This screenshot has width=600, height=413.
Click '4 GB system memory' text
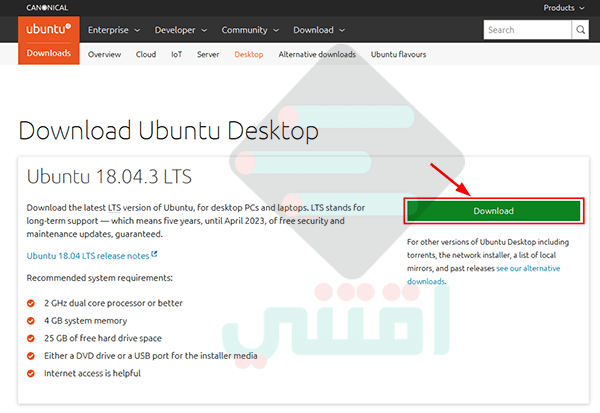point(85,321)
